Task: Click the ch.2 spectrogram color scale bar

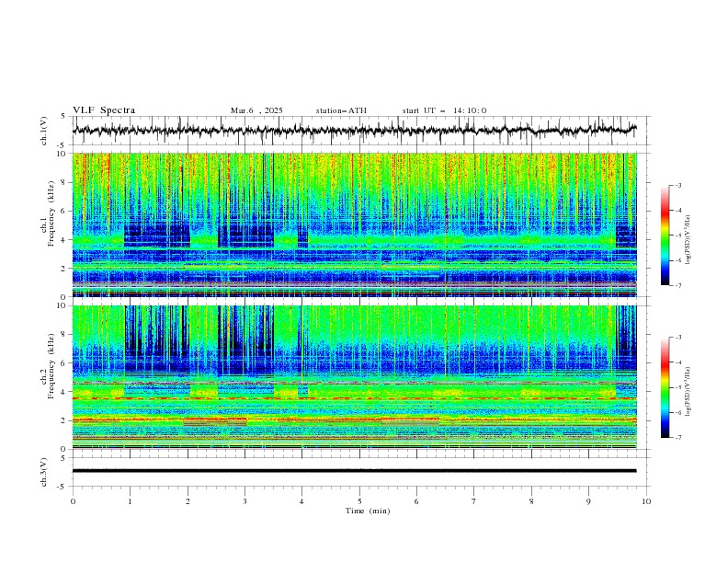Action: 665,387
